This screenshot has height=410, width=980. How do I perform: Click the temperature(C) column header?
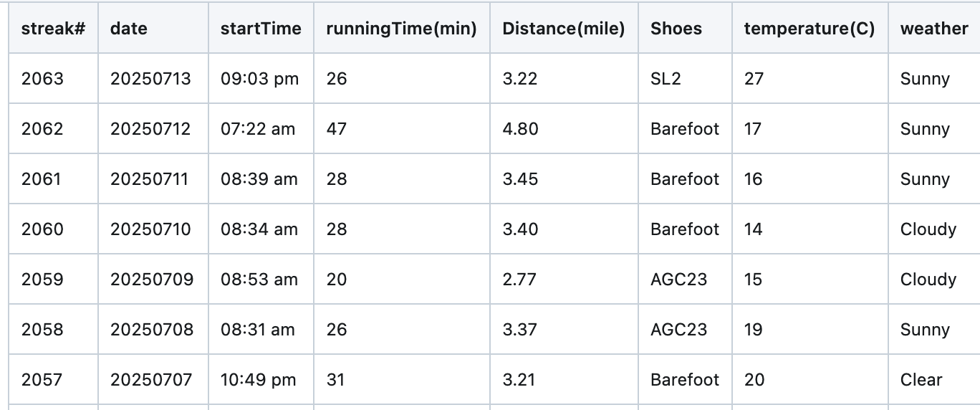pyautogui.click(x=810, y=29)
